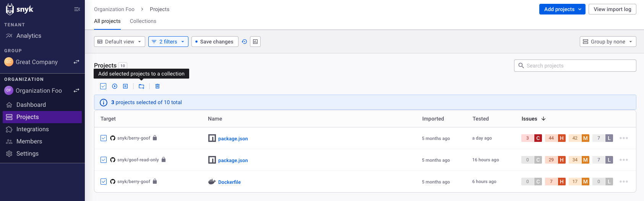Switch to the Collections tab
644x201 pixels.
pyautogui.click(x=143, y=21)
